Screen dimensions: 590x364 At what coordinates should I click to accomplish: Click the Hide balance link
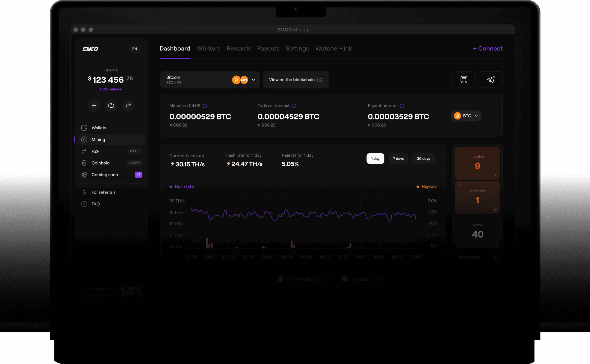[x=111, y=89]
